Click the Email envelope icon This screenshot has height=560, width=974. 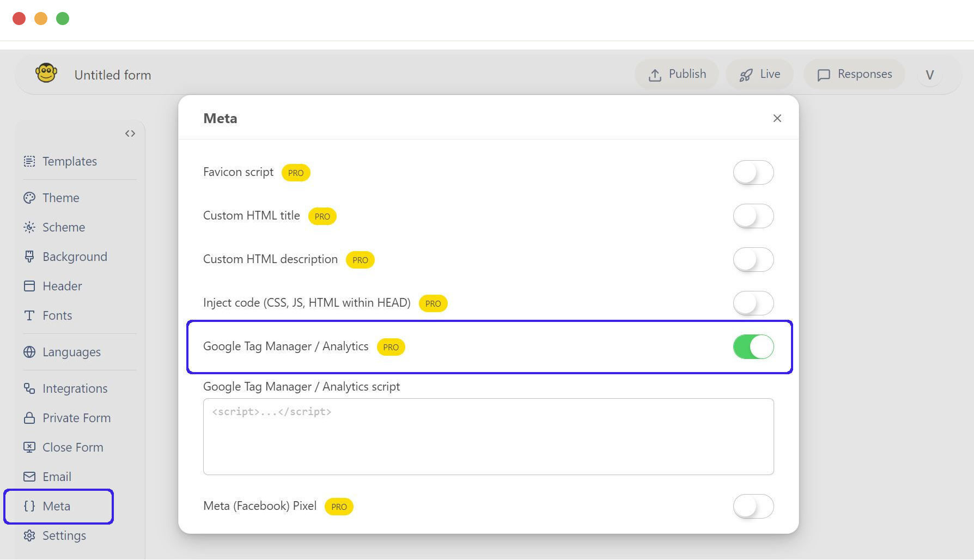coord(29,477)
